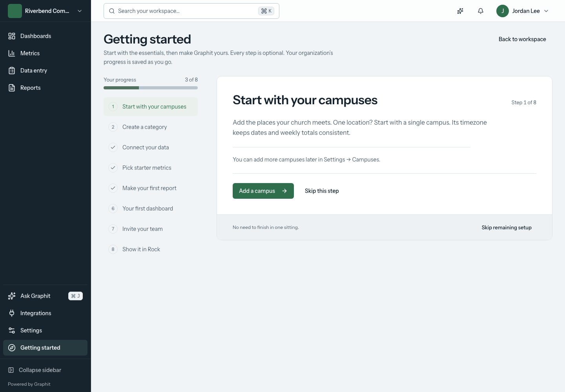Click the Dashboards grid icon

click(12, 36)
